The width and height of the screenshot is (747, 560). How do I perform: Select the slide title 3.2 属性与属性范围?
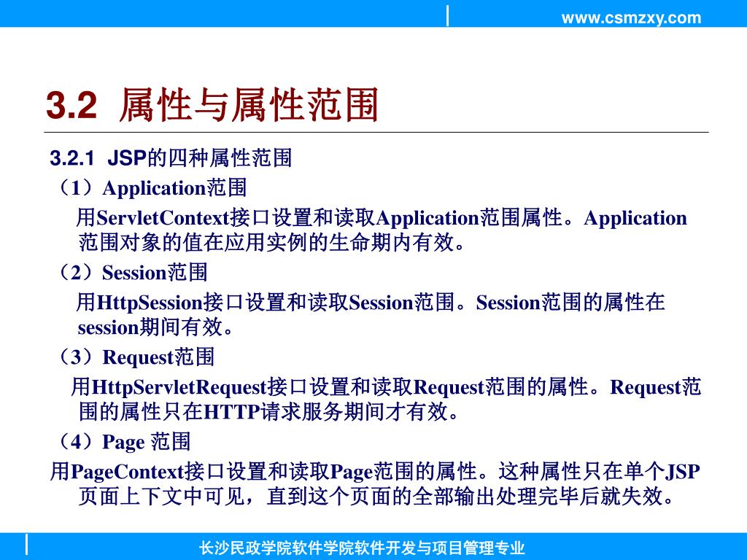[x=212, y=105]
